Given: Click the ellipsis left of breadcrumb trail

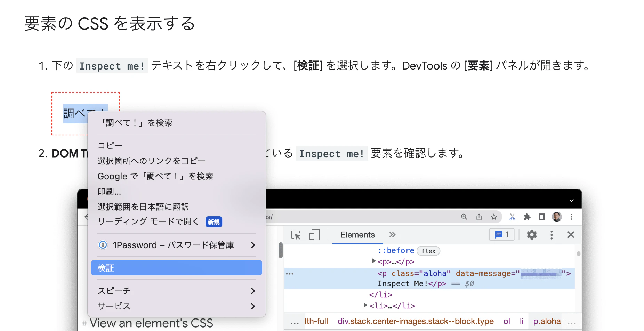Looking at the screenshot, I should coord(295,323).
